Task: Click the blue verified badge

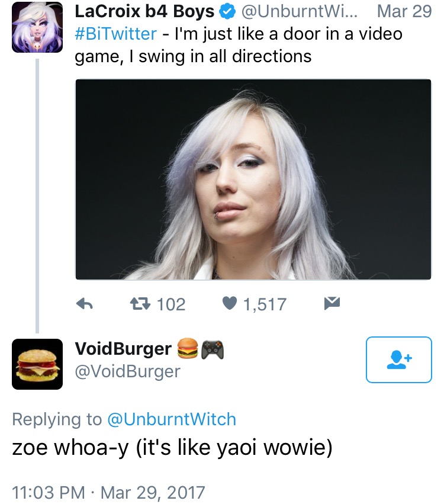Action: click(227, 12)
